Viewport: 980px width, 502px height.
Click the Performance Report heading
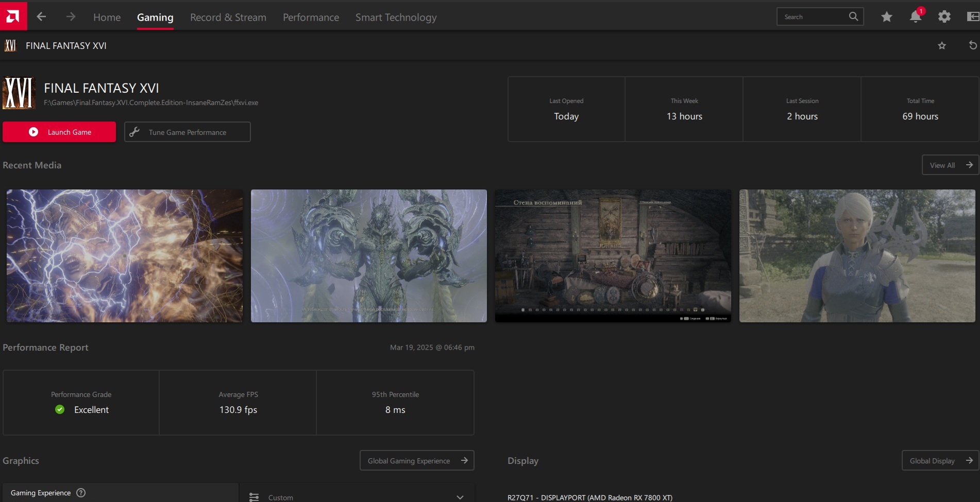pyautogui.click(x=45, y=348)
